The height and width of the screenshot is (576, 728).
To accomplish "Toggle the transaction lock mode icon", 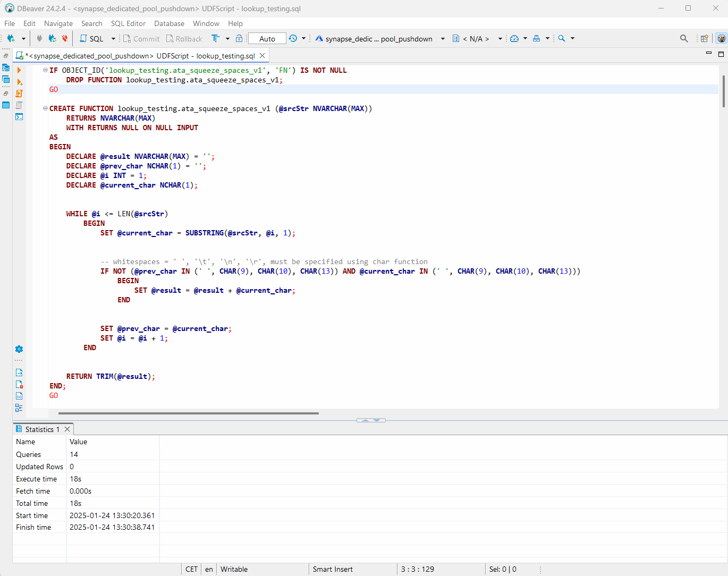I will pyautogui.click(x=239, y=39).
